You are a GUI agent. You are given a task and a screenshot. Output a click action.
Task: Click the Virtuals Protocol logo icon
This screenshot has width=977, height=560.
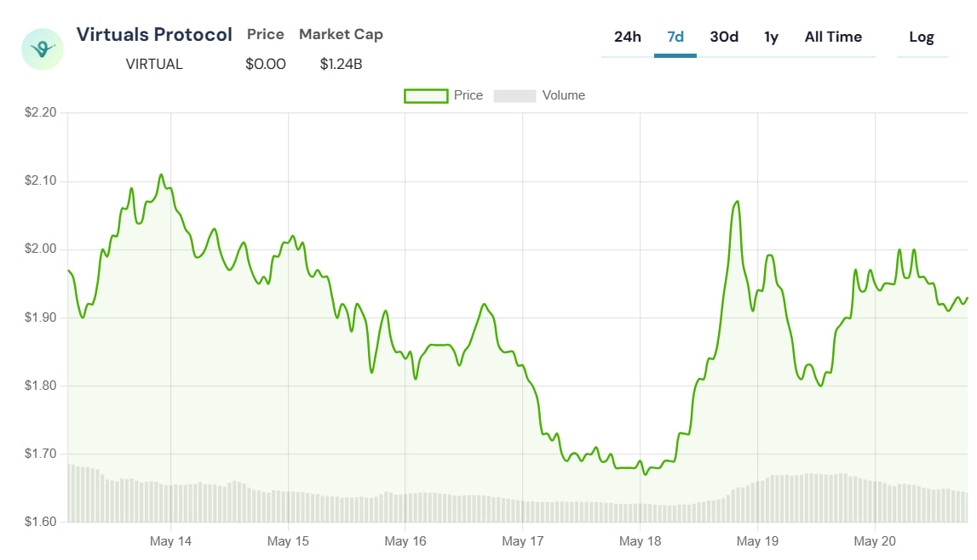coord(43,49)
